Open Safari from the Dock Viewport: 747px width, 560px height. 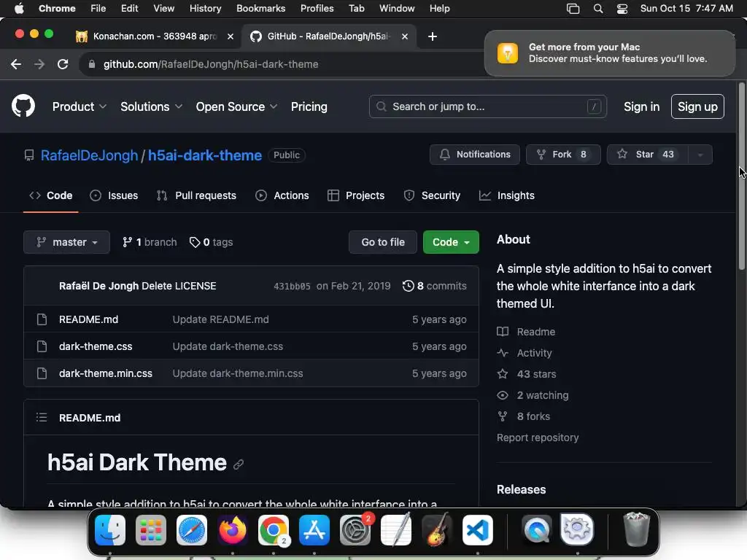192,530
